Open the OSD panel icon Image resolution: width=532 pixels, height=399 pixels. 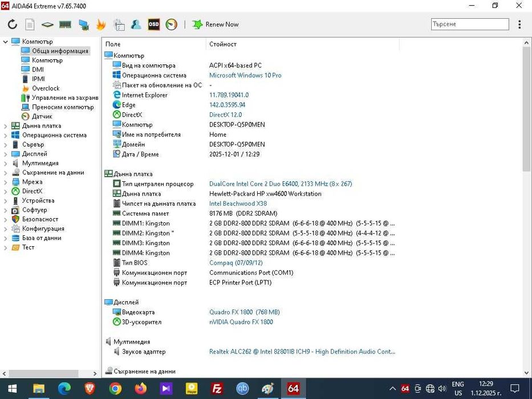(x=154, y=25)
